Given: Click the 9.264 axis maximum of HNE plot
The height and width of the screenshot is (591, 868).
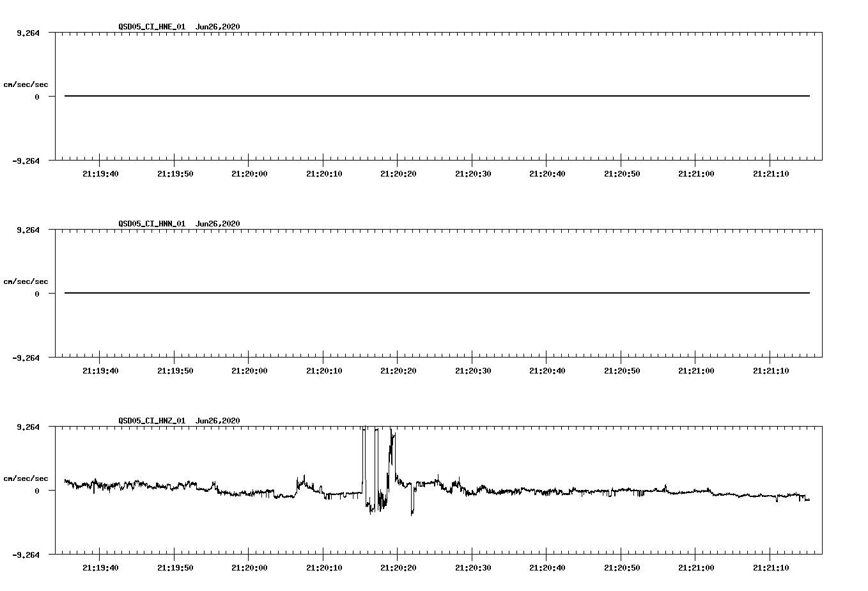Looking at the screenshot, I should pos(27,33).
